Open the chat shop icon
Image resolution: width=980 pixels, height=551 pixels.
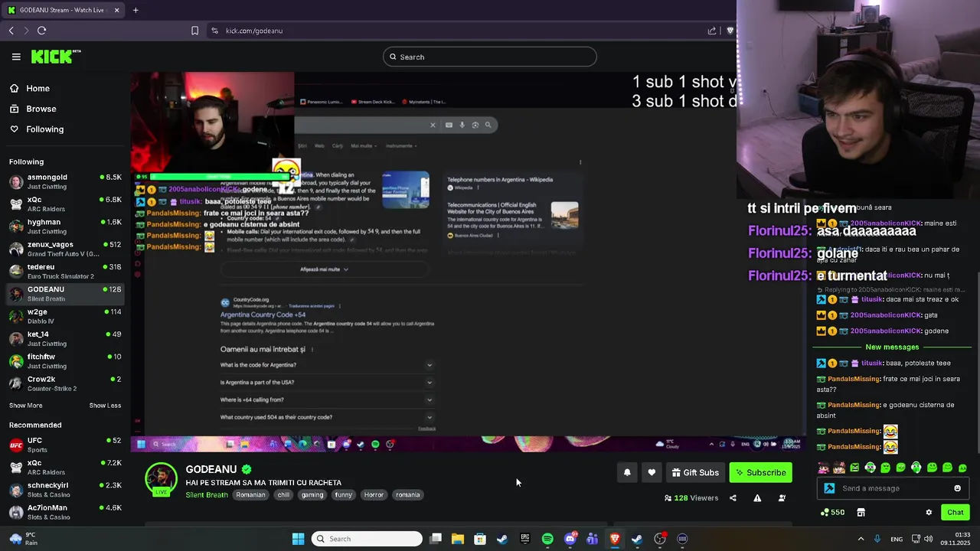[x=861, y=513]
